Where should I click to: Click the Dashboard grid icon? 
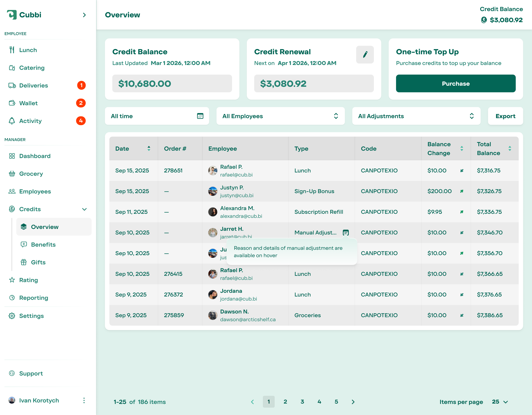(x=12, y=156)
